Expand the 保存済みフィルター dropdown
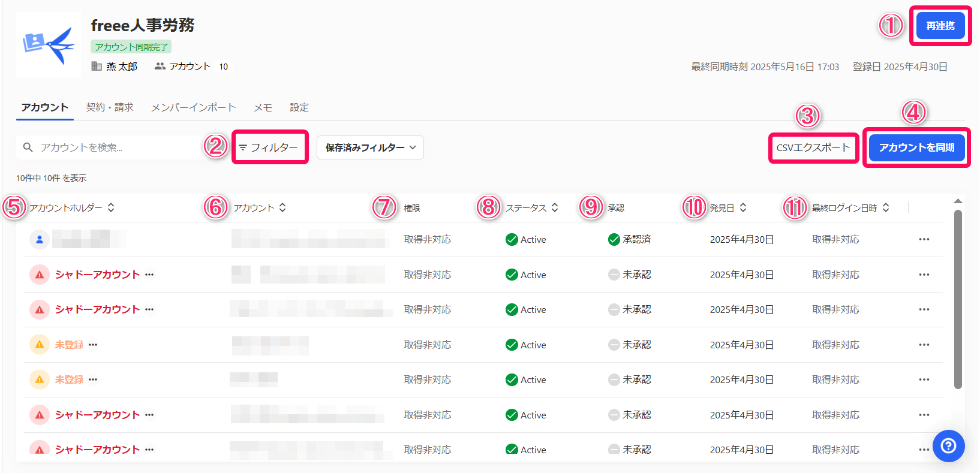 pyautogui.click(x=370, y=147)
